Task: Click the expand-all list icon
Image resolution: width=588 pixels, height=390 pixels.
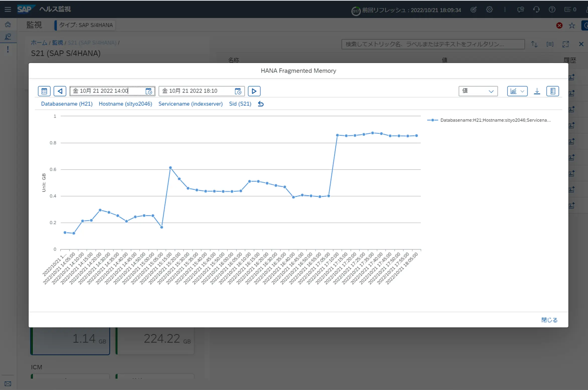Action: [550, 44]
